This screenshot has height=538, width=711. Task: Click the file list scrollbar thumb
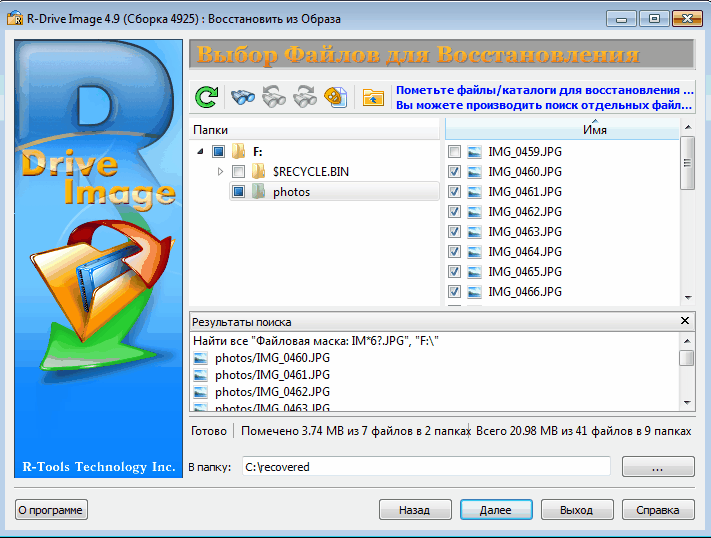(688, 163)
